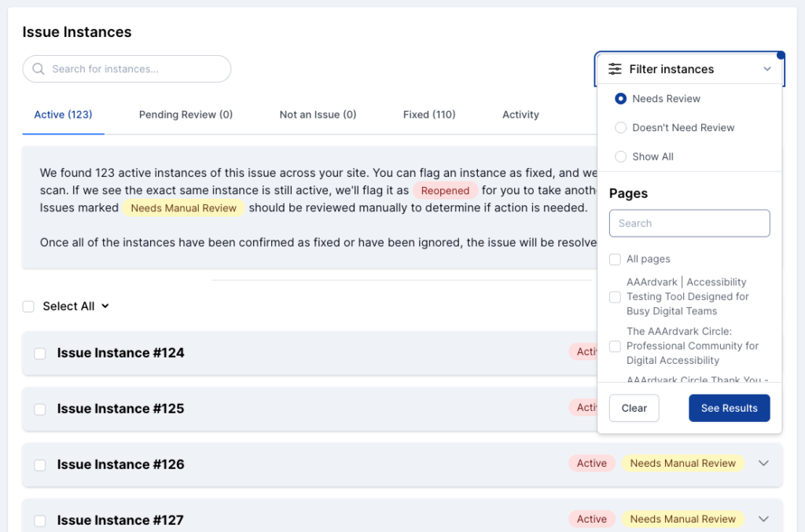Open the Select All dropdown arrow
805x532 pixels.
105,306
